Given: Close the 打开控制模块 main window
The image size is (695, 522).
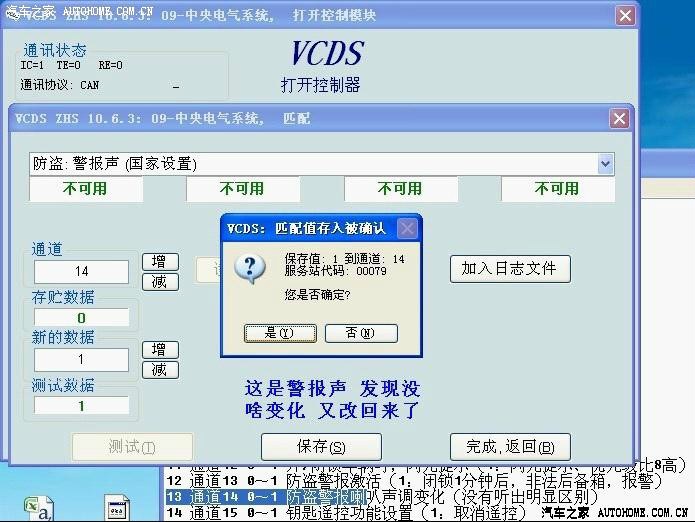Looking at the screenshot, I should [624, 15].
